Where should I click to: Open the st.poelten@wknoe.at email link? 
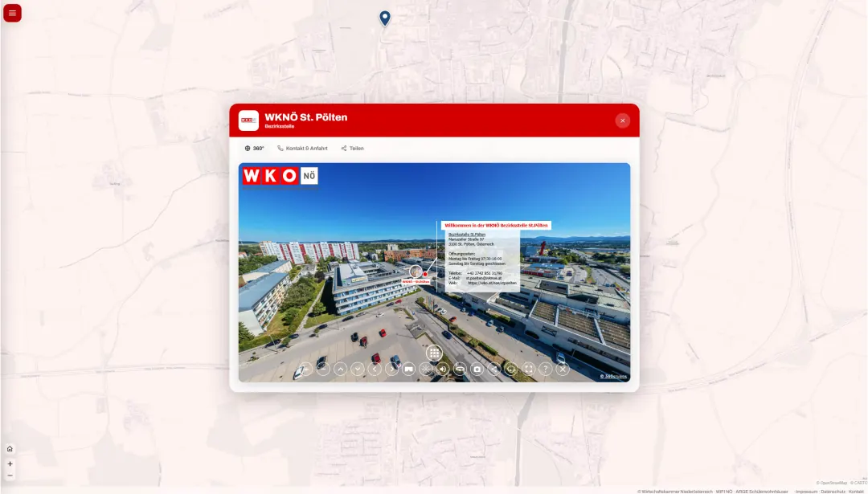483,278
